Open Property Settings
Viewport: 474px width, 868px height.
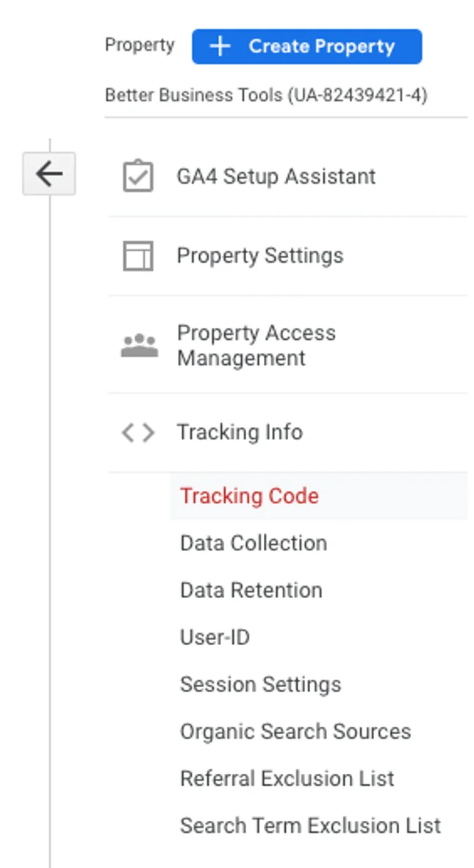[287, 256]
